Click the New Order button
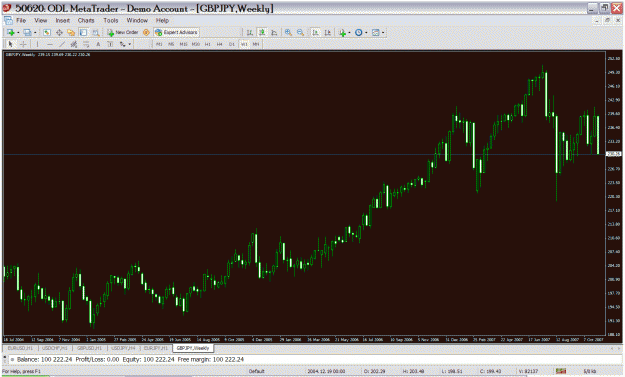The height and width of the screenshot is (377, 625). coord(123,32)
